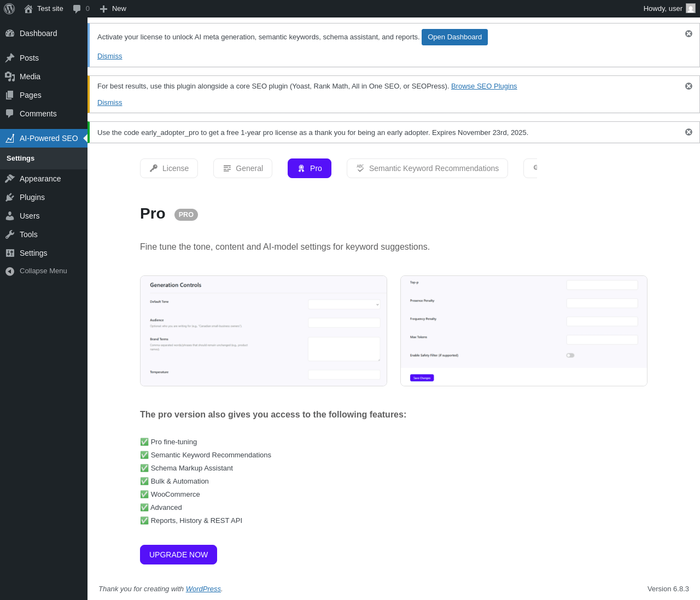The image size is (700, 600).
Task: Click 'The pro version also gives you access' heading
Action: point(273,415)
